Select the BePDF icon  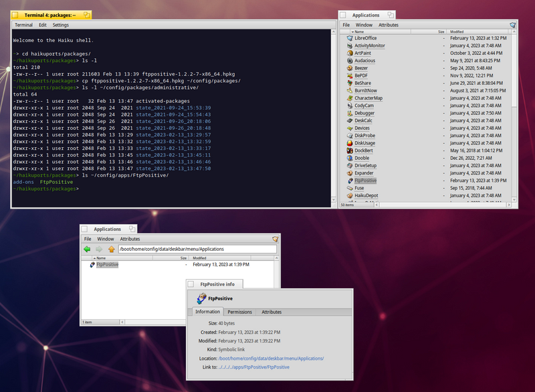click(350, 76)
